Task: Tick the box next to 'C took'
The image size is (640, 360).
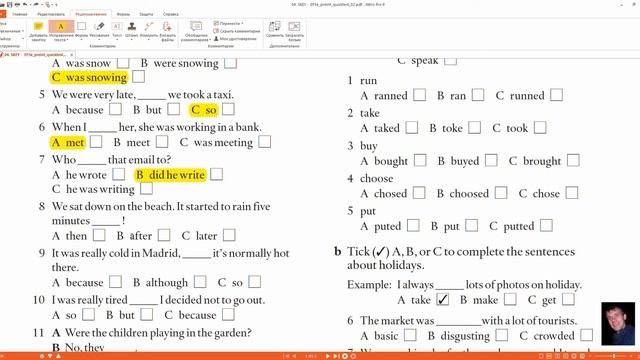Action: pos(540,127)
